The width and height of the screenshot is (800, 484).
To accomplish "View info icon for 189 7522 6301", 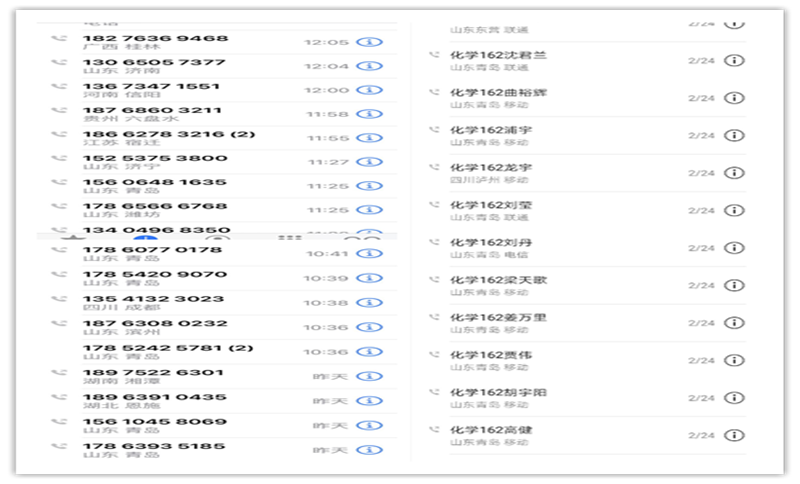I will click(x=370, y=377).
